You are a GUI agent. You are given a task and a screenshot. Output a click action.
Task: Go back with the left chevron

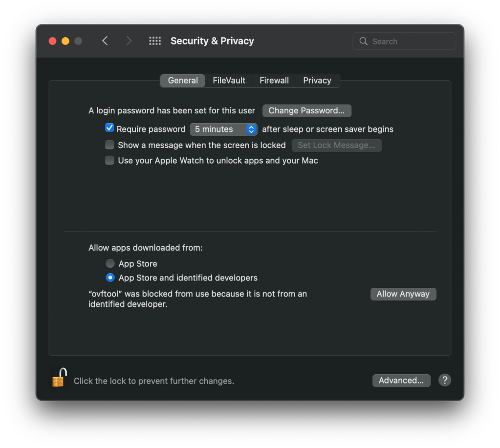pos(105,41)
